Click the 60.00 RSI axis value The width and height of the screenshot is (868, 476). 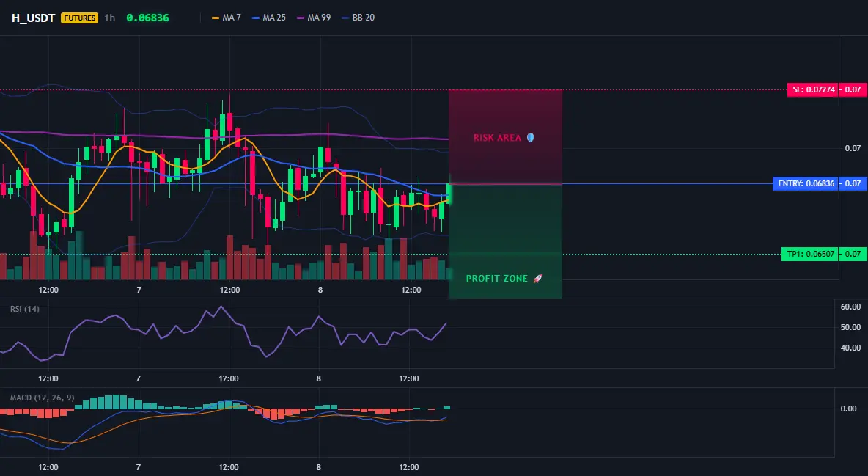tap(850, 307)
